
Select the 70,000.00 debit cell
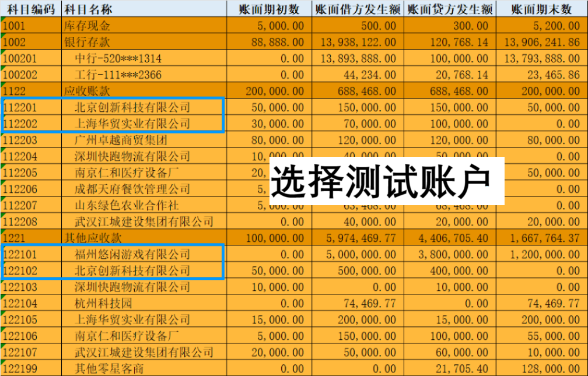coord(358,124)
